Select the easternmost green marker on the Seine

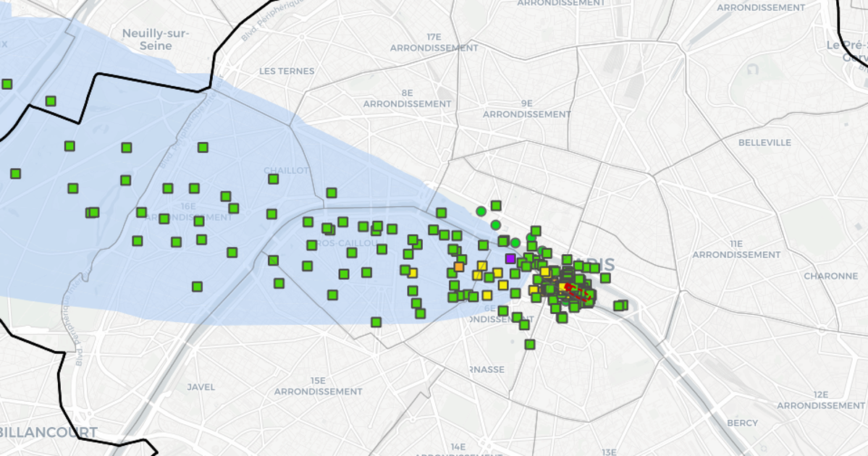click(x=621, y=305)
